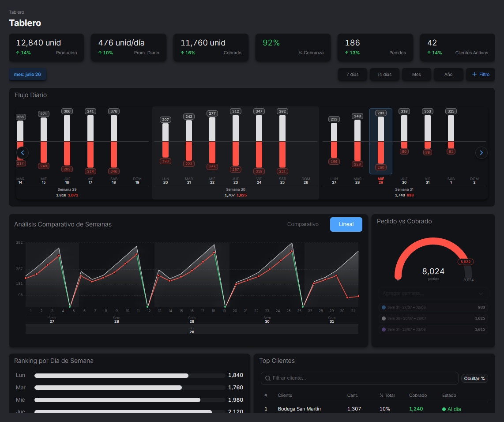Click the search icon in Filtrar cliente
The image size is (504, 422).
pyautogui.click(x=267, y=378)
